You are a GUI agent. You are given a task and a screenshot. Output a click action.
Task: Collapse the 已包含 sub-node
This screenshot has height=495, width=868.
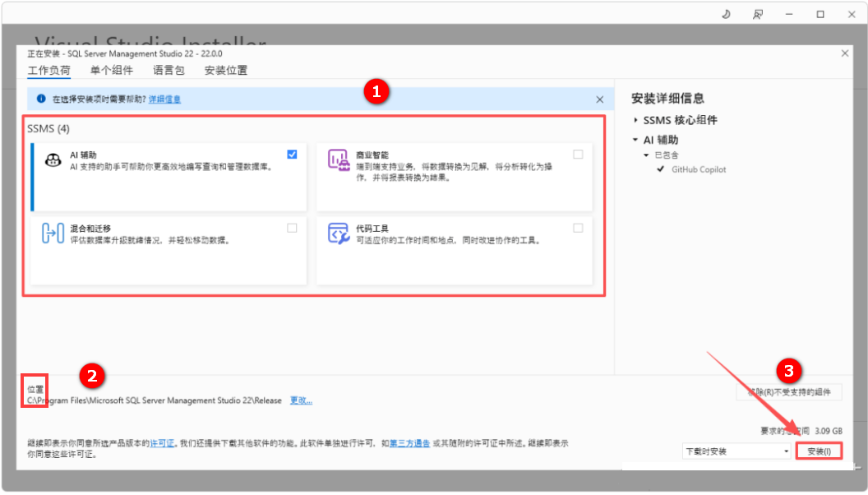[646, 155]
